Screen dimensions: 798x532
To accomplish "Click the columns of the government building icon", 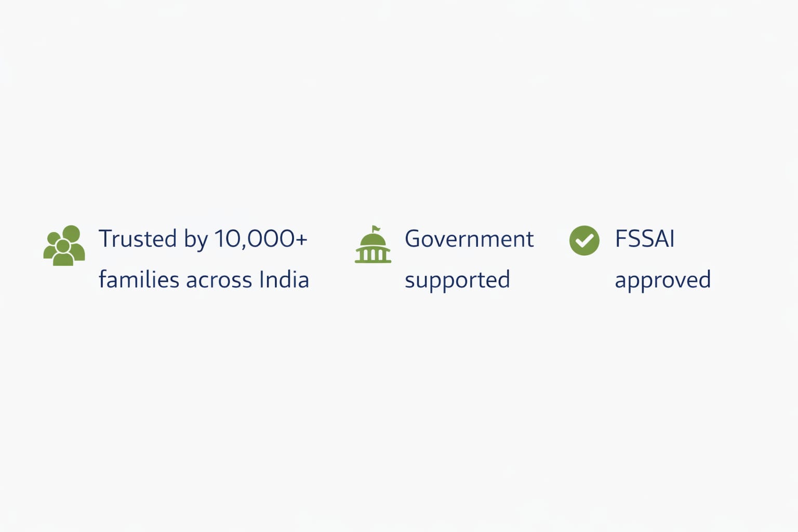I will tap(373, 254).
